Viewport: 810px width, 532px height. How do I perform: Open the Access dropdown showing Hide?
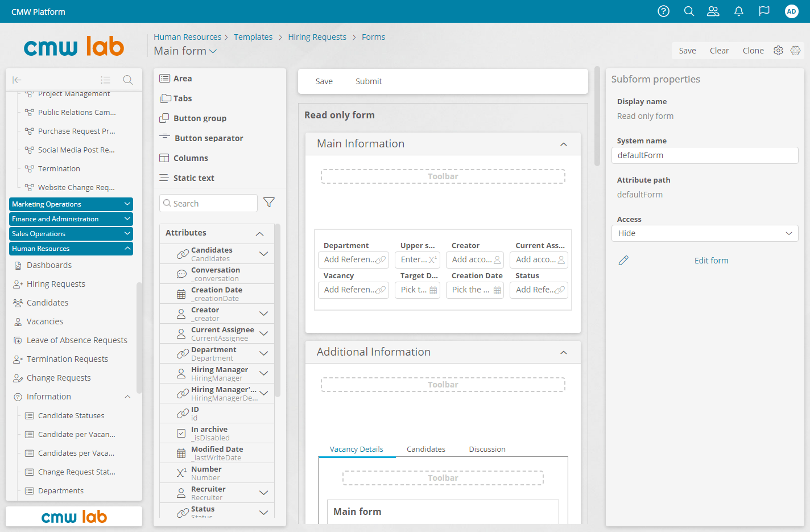click(704, 233)
